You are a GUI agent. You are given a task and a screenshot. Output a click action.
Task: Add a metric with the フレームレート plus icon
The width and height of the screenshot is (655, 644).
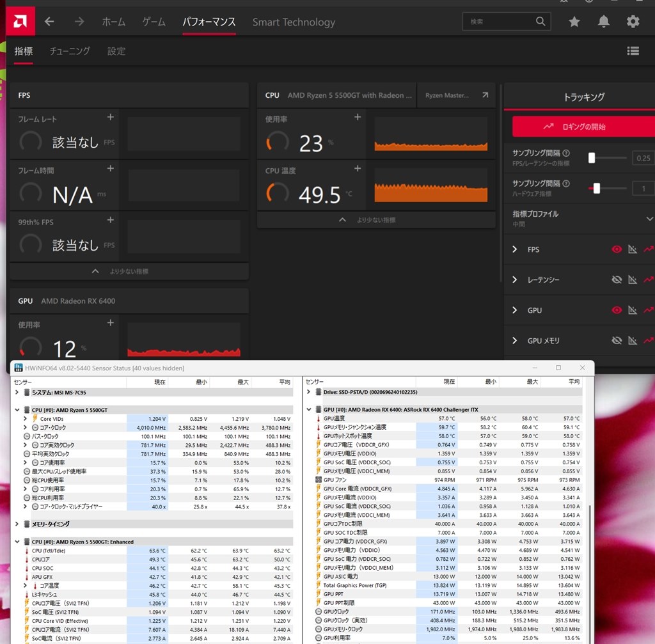point(110,117)
